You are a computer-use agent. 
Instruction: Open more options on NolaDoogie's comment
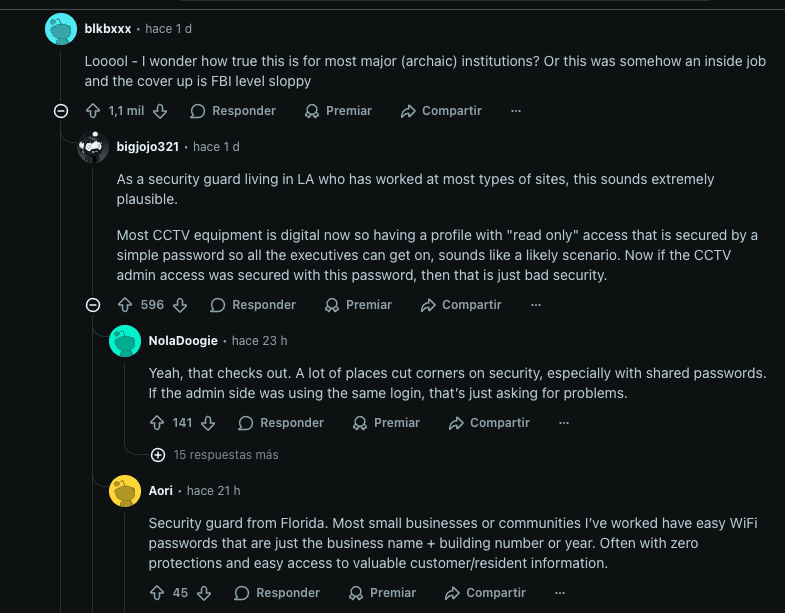[x=564, y=423]
